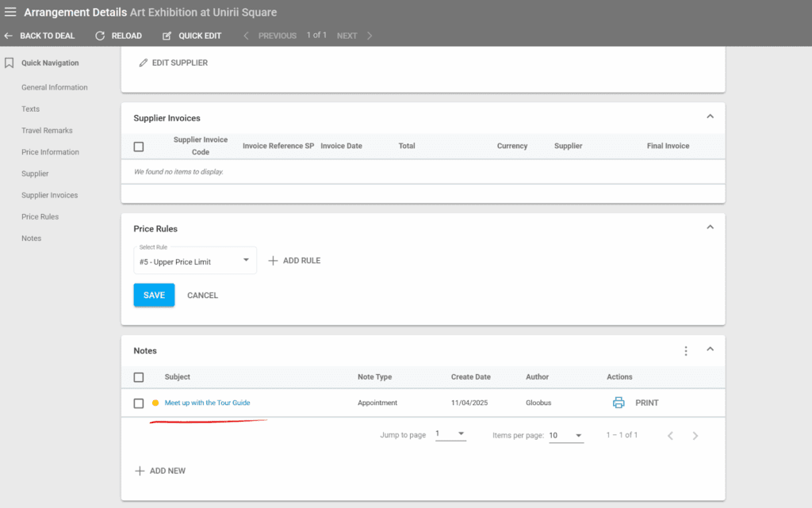Check the Meet up with the Tour Guide row
Viewport: 812px width, 508px height.
point(138,403)
